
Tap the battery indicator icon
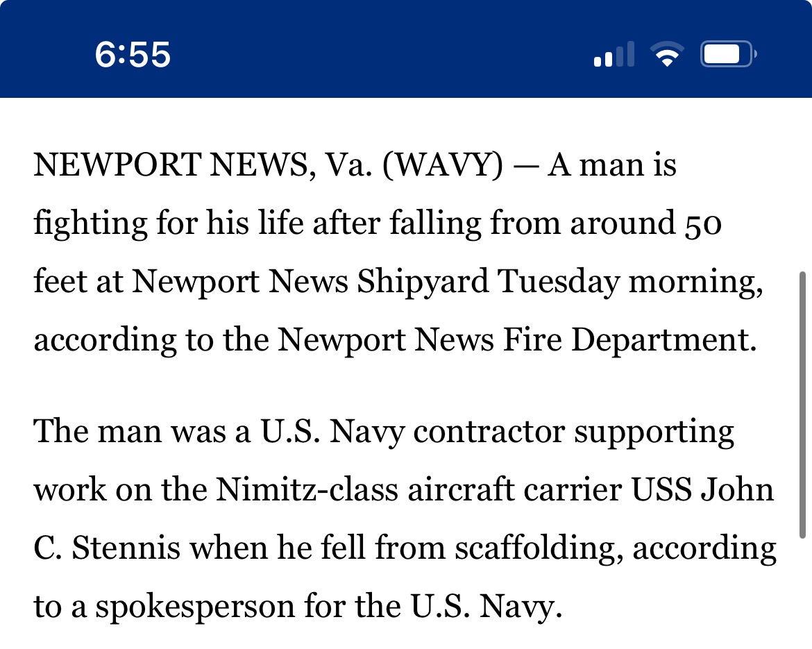[x=727, y=54]
